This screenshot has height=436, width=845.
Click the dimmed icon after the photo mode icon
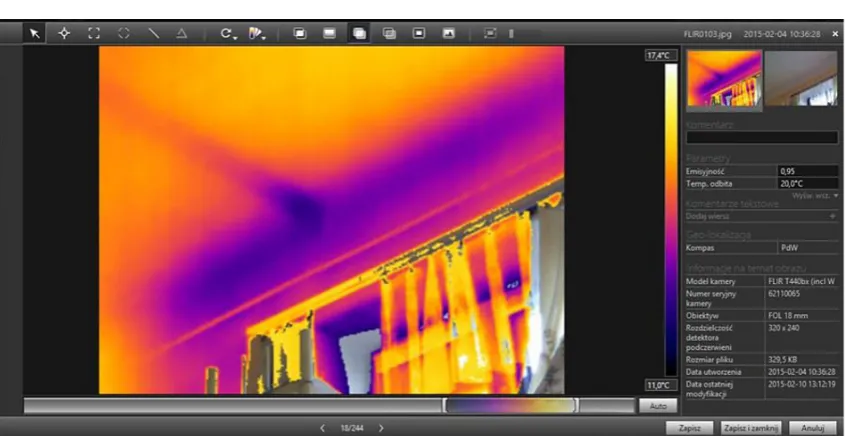490,33
